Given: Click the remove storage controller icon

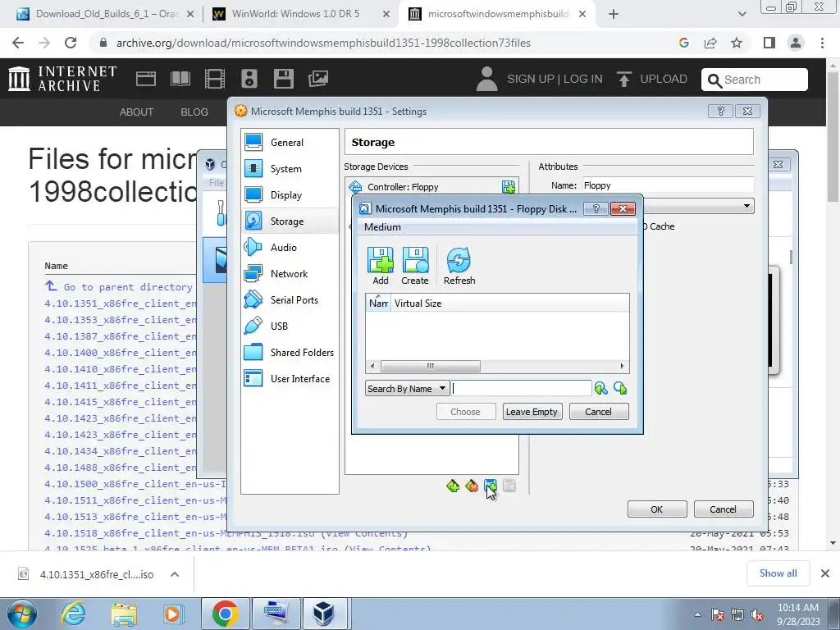Looking at the screenshot, I should click(472, 486).
